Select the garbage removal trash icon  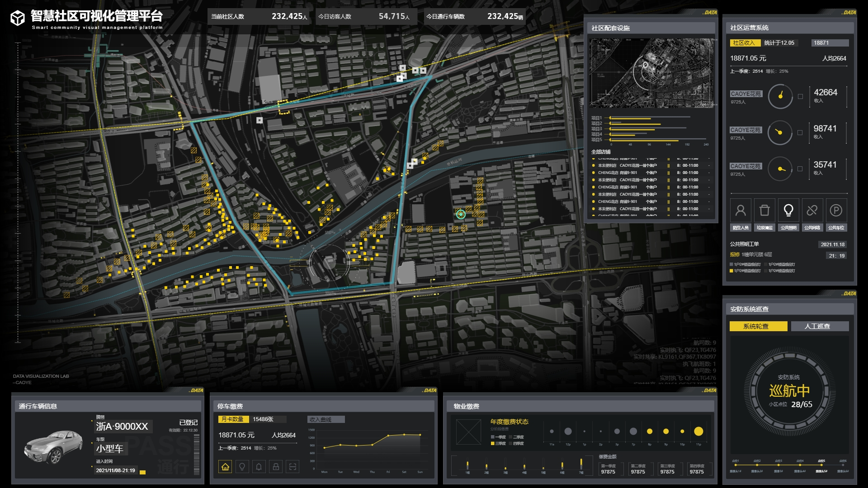tap(764, 211)
